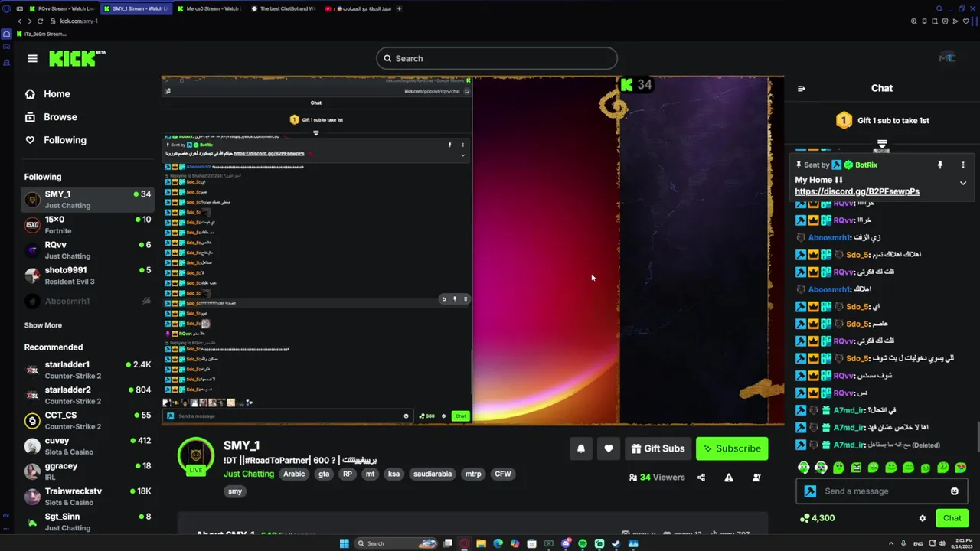Click the CFW stream tag
This screenshot has height=551, width=980.
[x=502, y=474]
